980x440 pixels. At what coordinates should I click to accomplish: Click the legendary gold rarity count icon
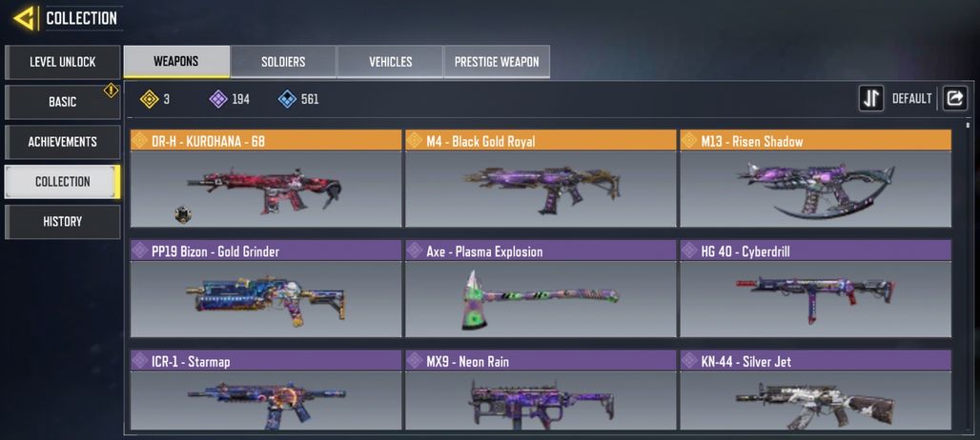click(x=149, y=99)
